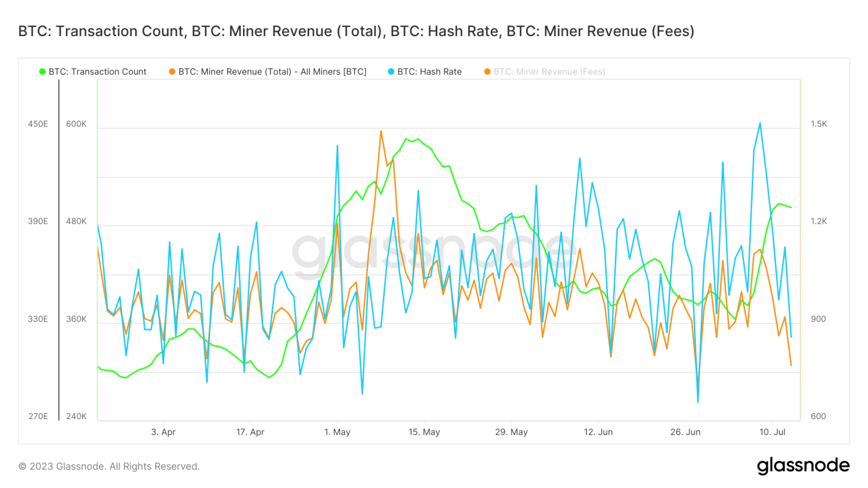Select the BTC: Transaction Count legend label text
This screenshot has width=868, height=488.
tap(97, 72)
